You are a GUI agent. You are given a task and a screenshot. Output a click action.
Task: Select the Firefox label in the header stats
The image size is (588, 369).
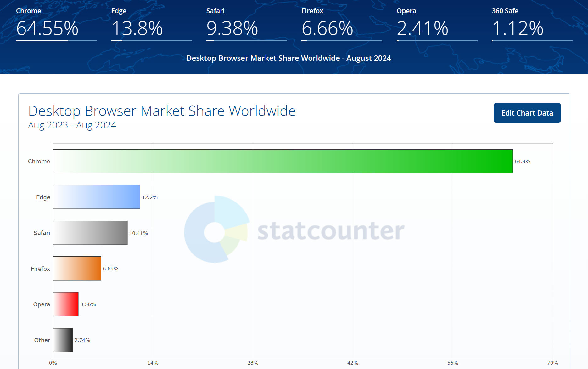[x=312, y=11]
